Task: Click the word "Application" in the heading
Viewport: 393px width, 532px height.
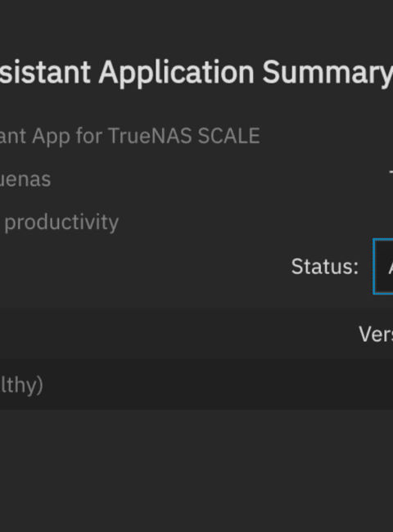Action: pyautogui.click(x=177, y=73)
